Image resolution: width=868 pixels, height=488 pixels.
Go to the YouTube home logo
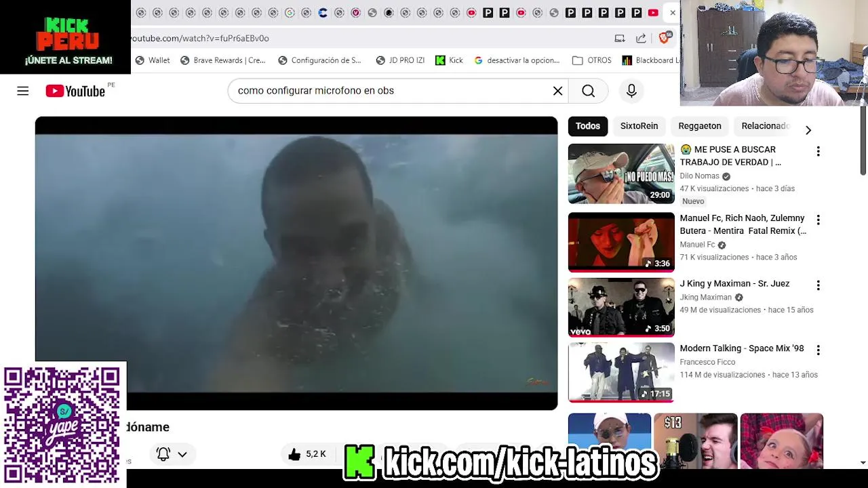click(75, 91)
